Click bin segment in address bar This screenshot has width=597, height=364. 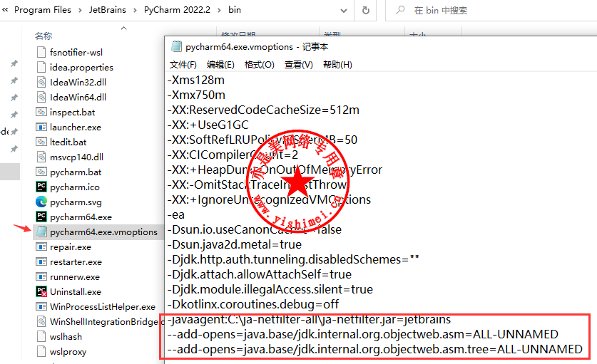(x=235, y=10)
